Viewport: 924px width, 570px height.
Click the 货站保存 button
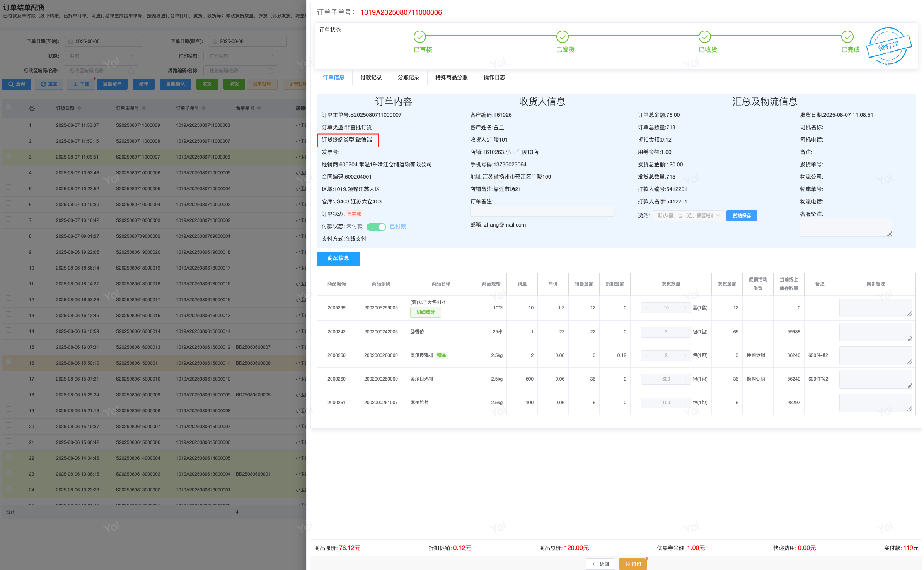[x=741, y=216]
